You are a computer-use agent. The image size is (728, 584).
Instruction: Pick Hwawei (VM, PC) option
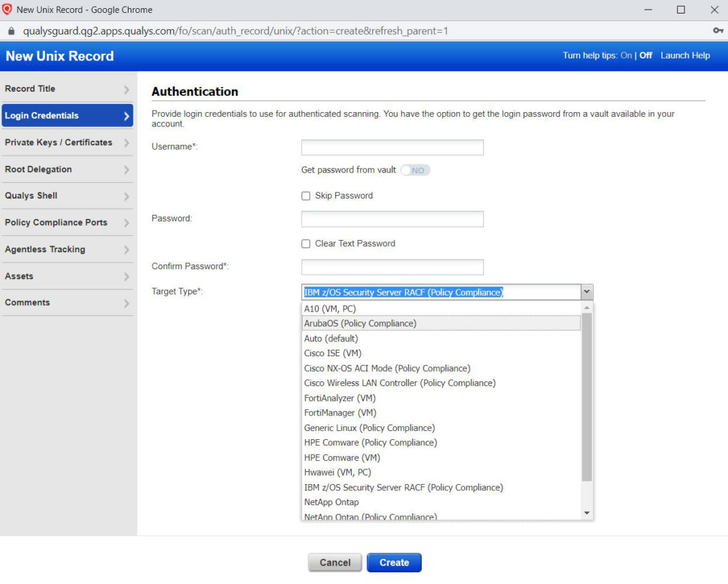tap(441, 473)
